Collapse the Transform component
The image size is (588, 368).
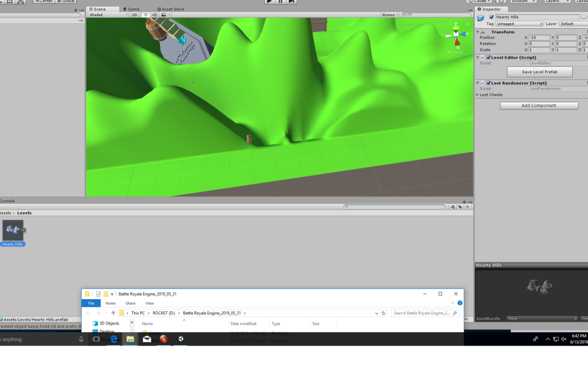(x=478, y=32)
